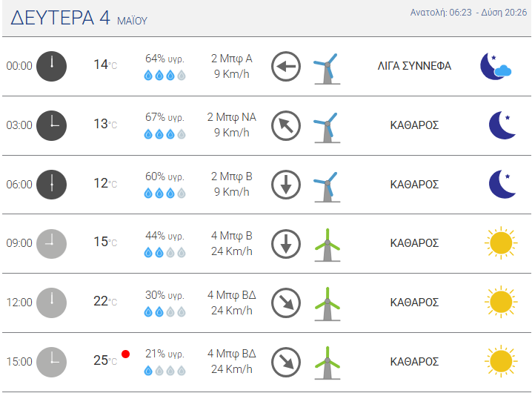Click the 03:00 southeast wind direction arrow
Screen dimensions: 532x393
pyautogui.click(x=285, y=125)
